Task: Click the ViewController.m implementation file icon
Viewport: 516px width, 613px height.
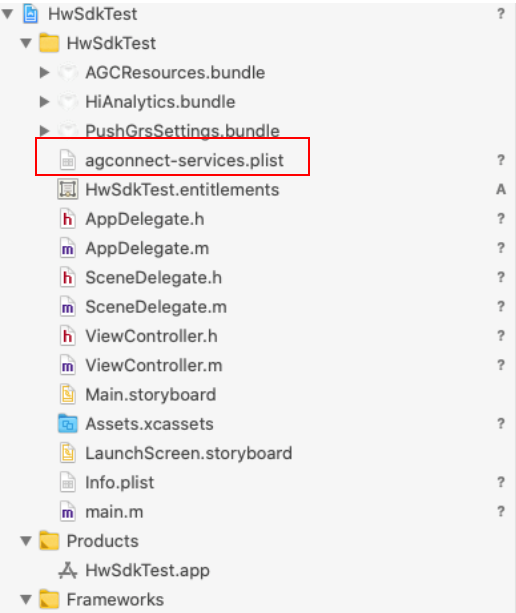Action: 68,366
